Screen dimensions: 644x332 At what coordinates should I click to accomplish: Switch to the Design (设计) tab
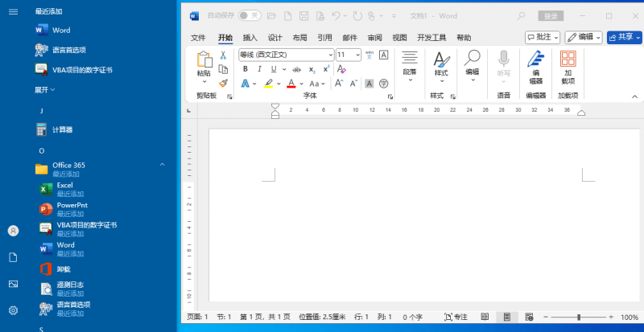click(x=275, y=38)
